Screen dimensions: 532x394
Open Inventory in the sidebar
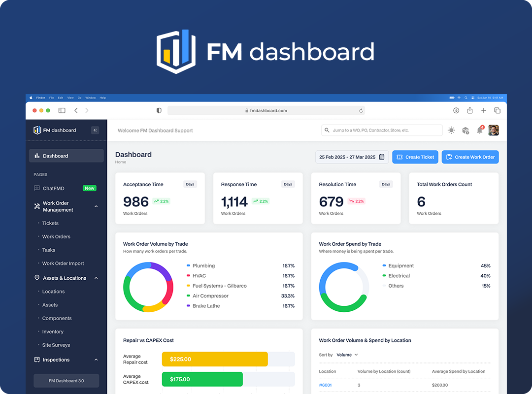[x=53, y=332]
